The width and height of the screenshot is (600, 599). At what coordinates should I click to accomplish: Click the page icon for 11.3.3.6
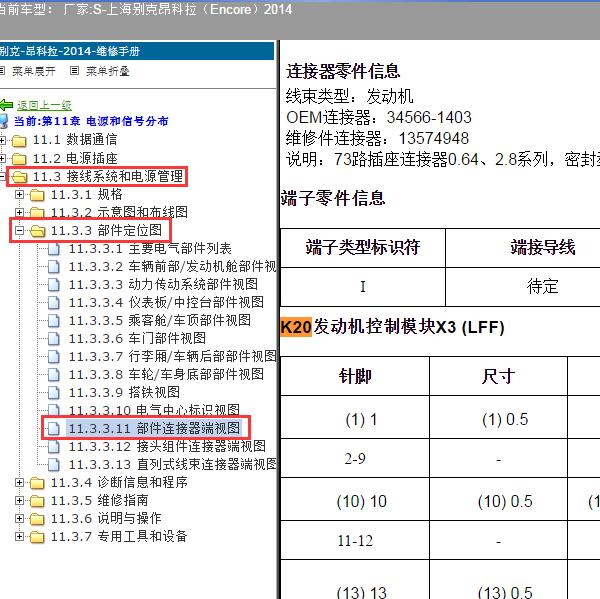[x=54, y=339]
